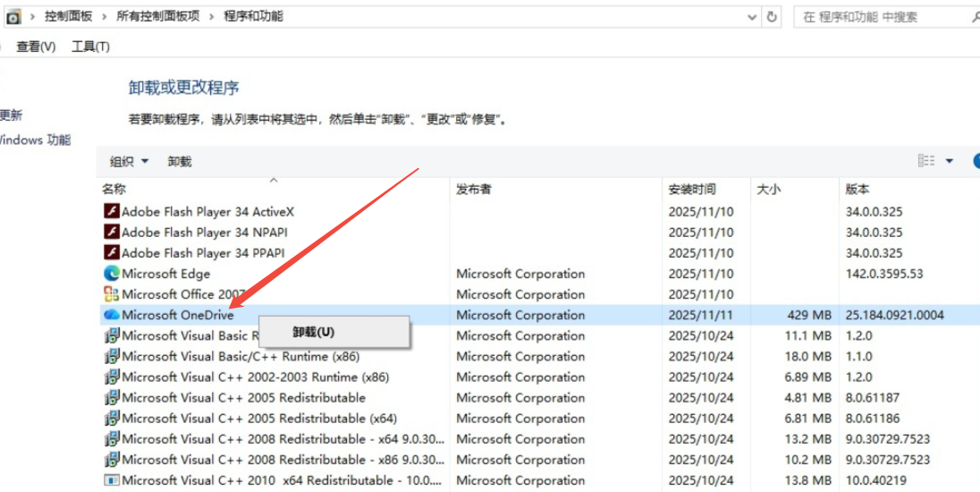Sort list by 安装时间 column header

tap(692, 190)
